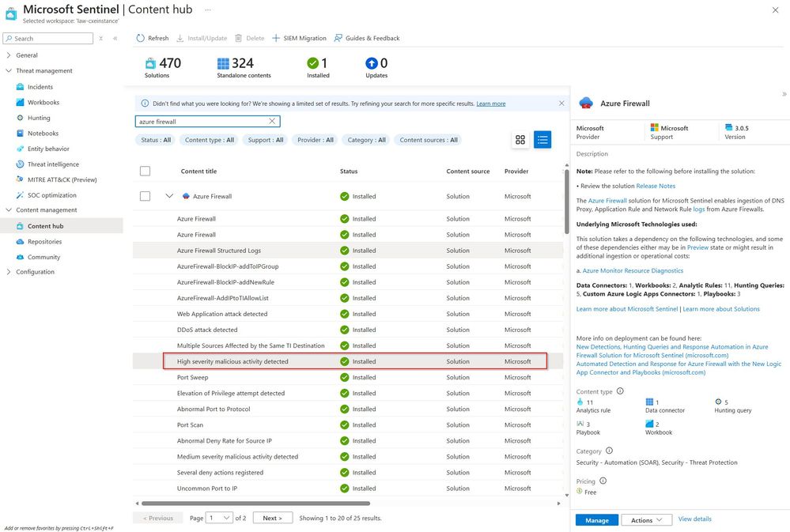Open Repositories in Content management
This screenshot has width=790, height=532.
tap(44, 242)
